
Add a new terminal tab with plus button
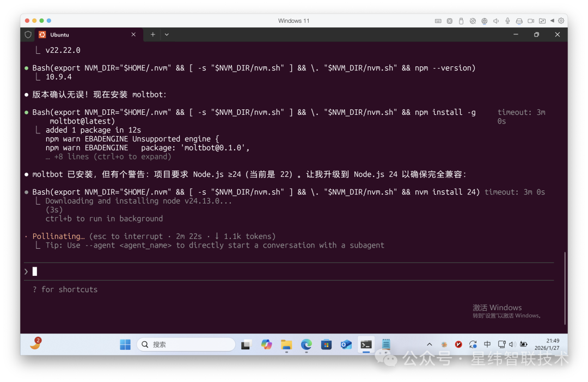click(153, 34)
